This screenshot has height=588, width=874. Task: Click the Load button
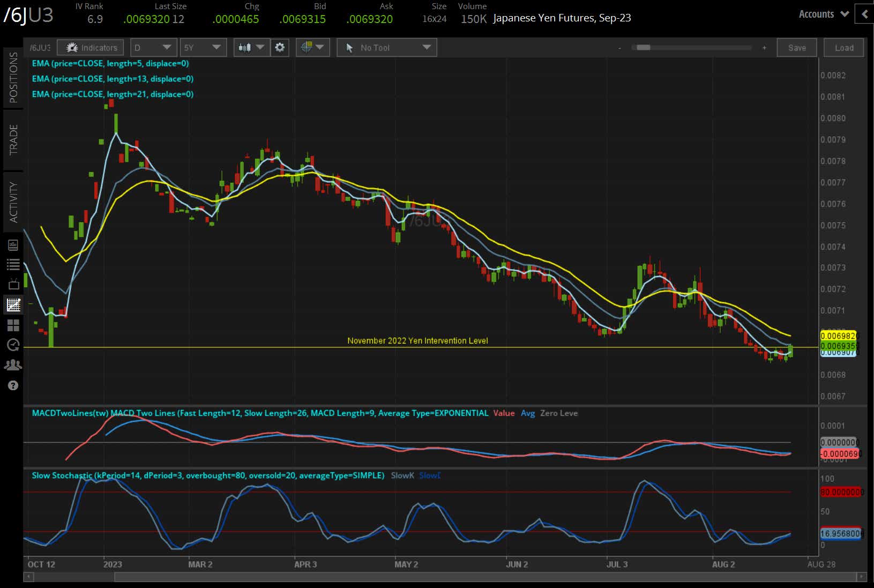843,47
